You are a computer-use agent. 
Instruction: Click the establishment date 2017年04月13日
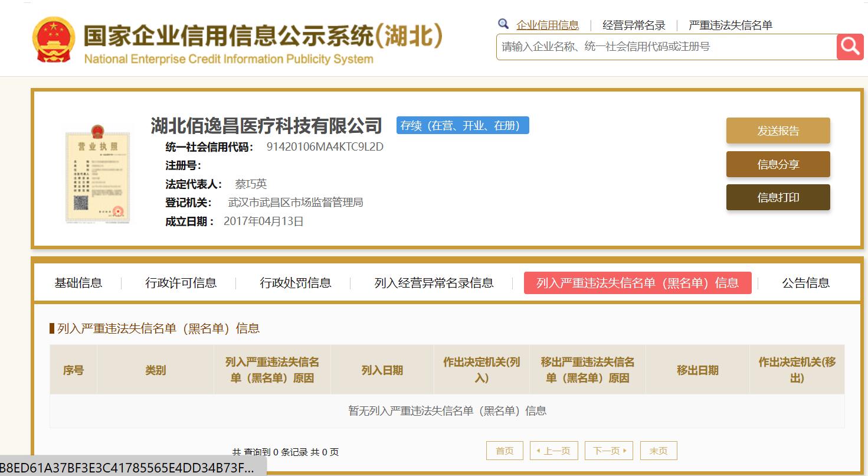264,221
